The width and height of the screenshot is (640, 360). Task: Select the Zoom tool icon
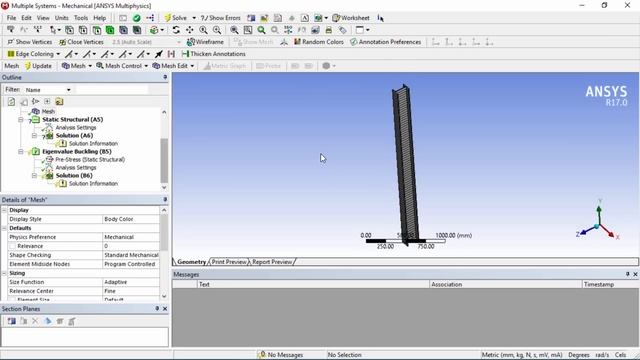(x=203, y=30)
